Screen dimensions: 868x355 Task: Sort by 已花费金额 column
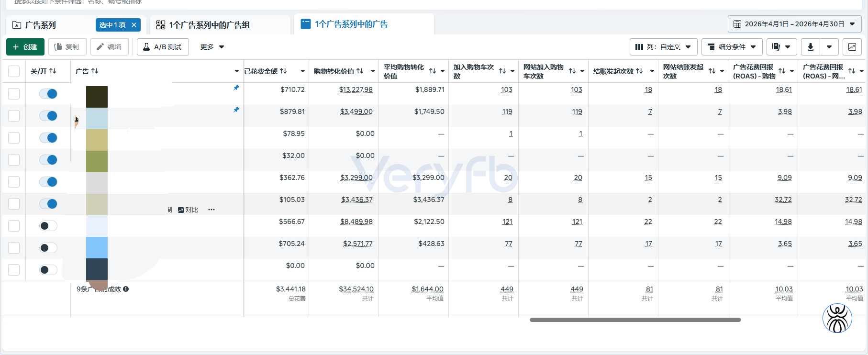[x=283, y=71]
